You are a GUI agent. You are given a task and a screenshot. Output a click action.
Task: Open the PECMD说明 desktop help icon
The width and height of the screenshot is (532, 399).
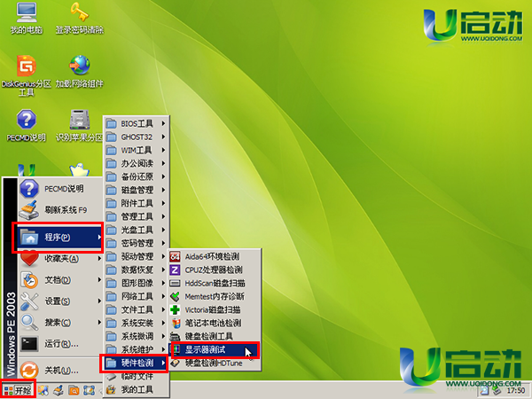coord(27,125)
